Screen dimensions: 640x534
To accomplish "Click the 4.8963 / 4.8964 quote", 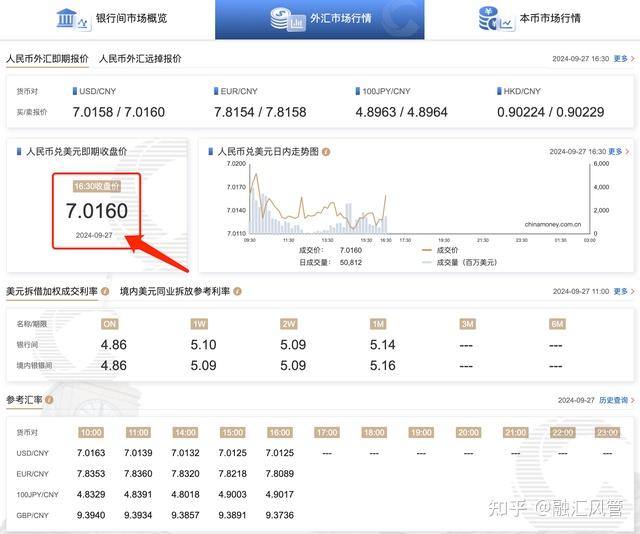I will click(x=402, y=112).
